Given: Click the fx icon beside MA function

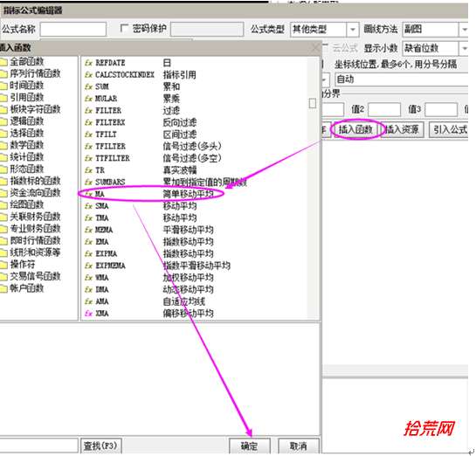Looking at the screenshot, I should point(88,194).
